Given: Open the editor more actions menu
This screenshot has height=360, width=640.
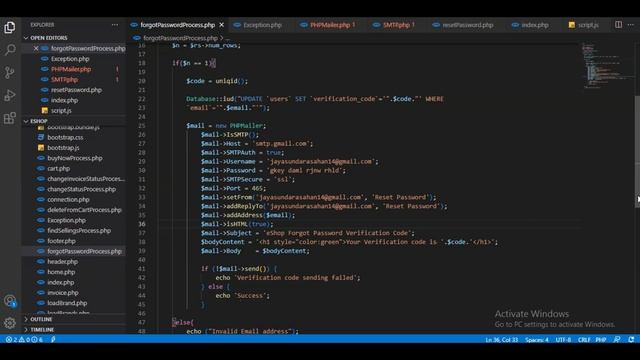Looking at the screenshot, I should [x=631, y=25].
